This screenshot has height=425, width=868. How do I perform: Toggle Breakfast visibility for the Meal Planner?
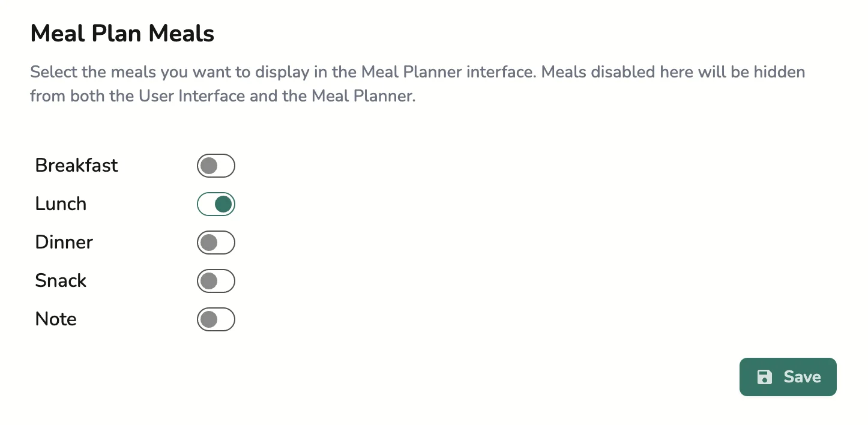(x=216, y=166)
